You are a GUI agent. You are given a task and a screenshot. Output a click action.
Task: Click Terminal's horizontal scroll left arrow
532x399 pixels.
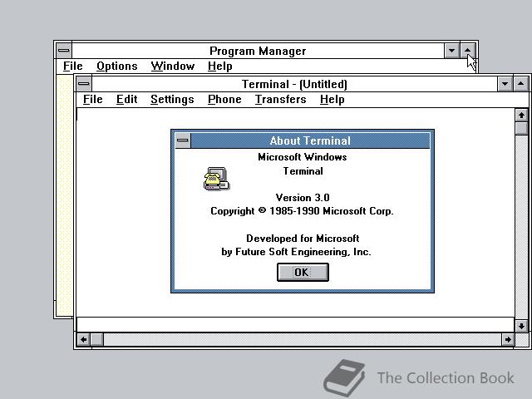(x=83, y=339)
